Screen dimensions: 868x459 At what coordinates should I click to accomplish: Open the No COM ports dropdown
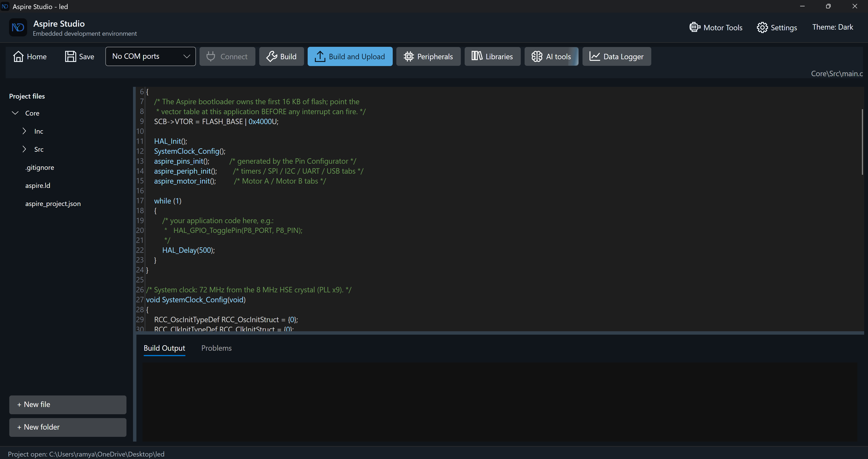tap(150, 57)
